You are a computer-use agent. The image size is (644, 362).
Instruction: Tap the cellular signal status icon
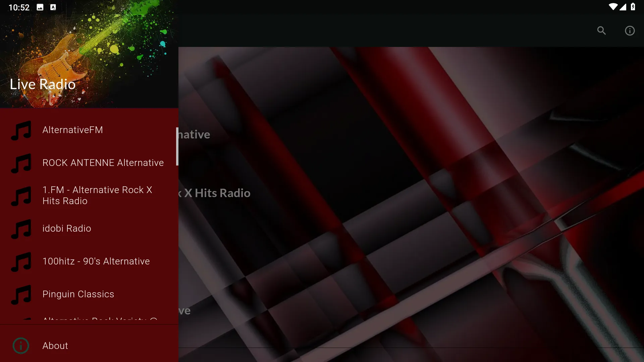pyautogui.click(x=623, y=7)
